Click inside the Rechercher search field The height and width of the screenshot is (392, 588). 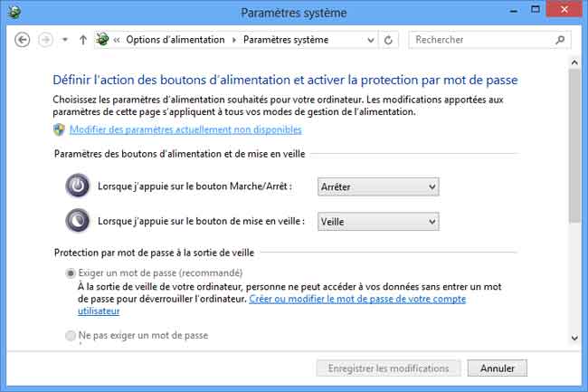pos(483,40)
